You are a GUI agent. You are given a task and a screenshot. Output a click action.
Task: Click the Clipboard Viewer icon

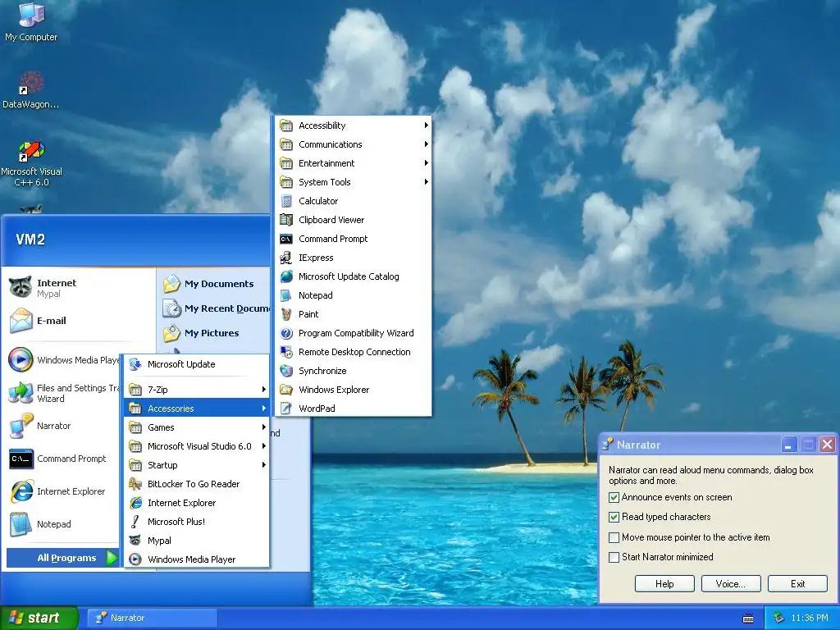286,220
